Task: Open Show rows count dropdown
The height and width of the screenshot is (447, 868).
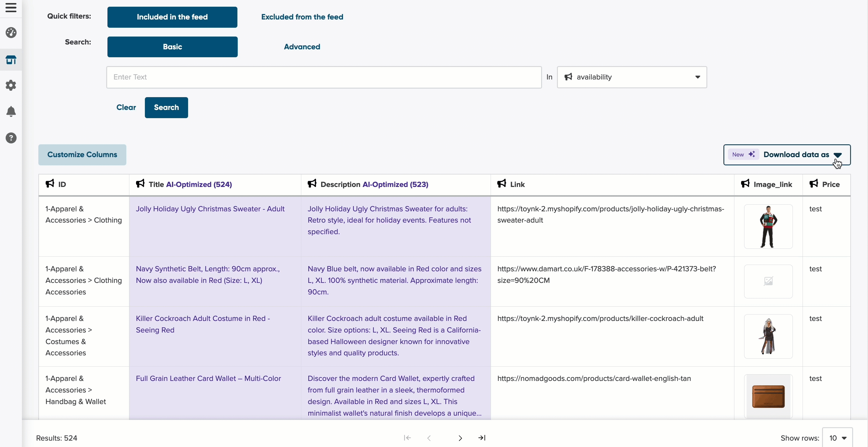Action: pyautogui.click(x=837, y=438)
